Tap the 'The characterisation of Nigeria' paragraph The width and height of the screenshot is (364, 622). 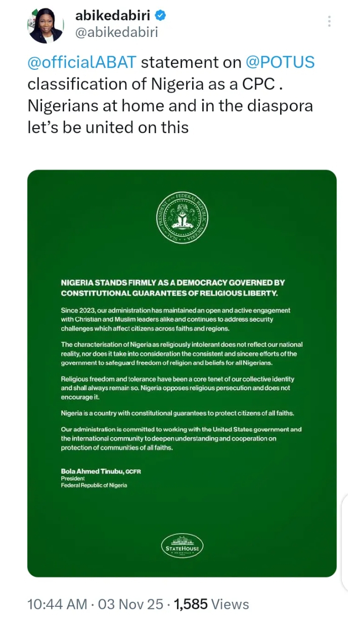click(182, 353)
